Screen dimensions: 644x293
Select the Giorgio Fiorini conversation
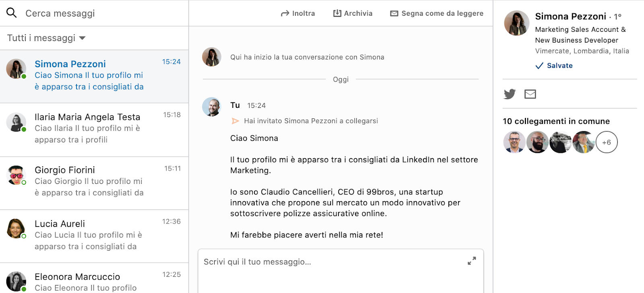point(94,182)
